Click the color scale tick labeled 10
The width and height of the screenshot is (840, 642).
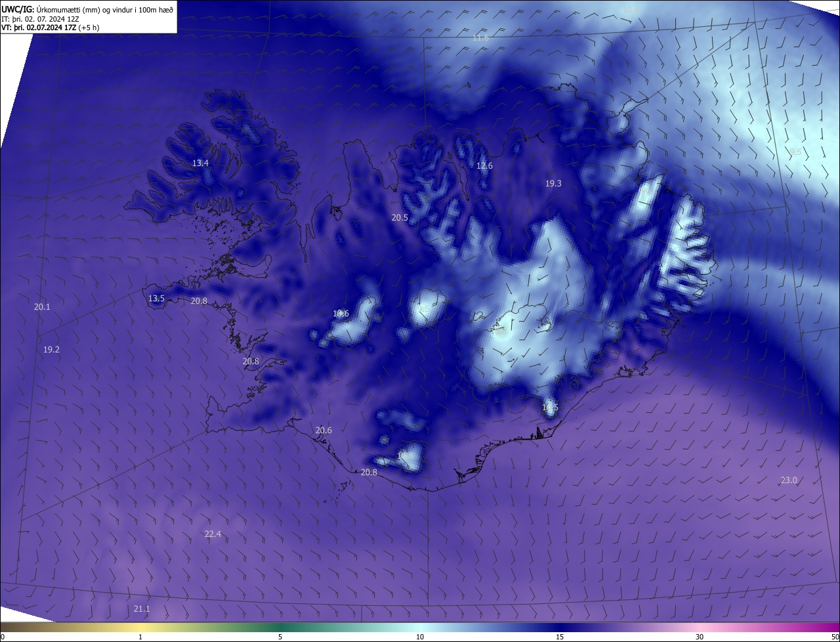[x=420, y=637]
